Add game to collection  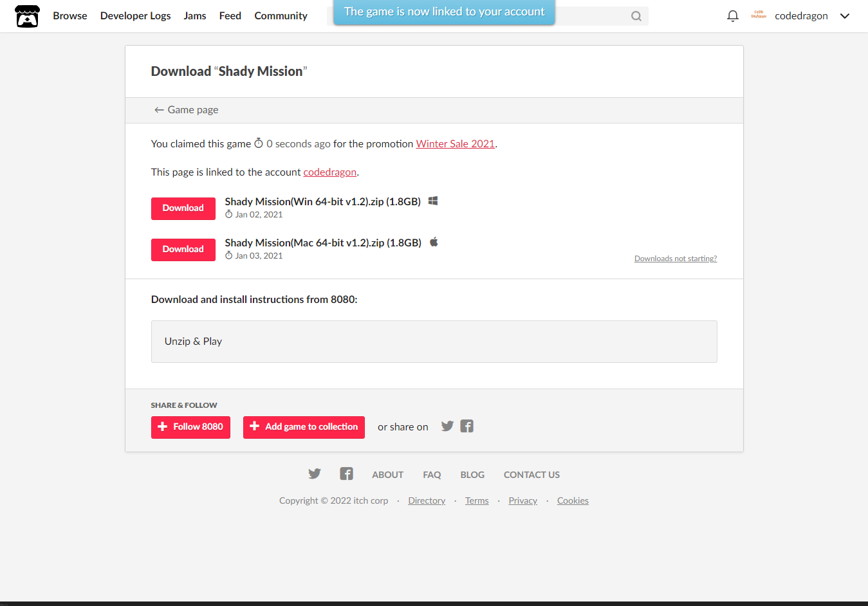tap(304, 427)
